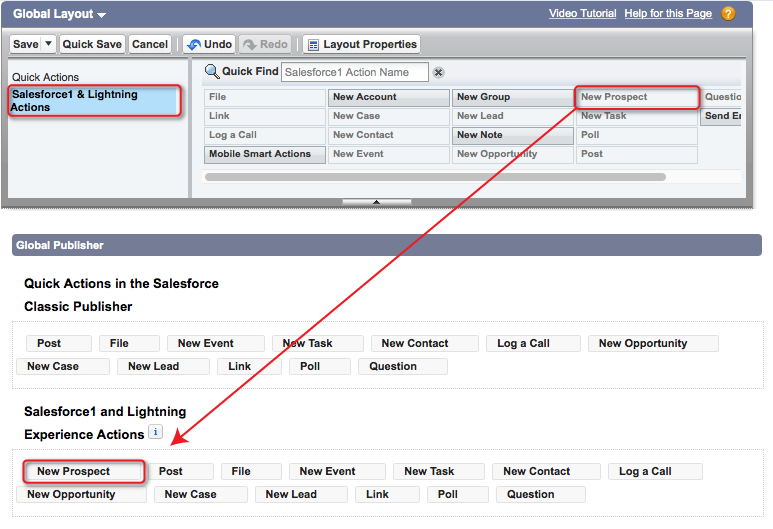Click the Save button
Screen dimensions: 773x529
coord(26,44)
